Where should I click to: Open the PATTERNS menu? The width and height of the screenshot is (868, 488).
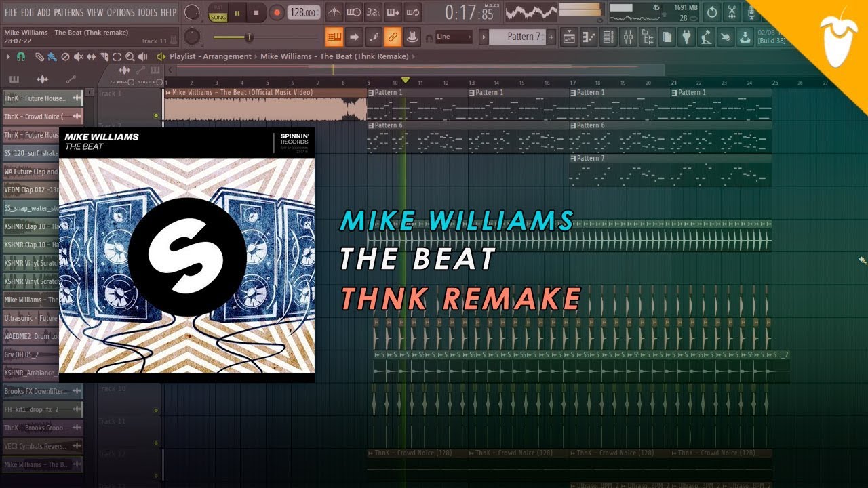pyautogui.click(x=69, y=12)
